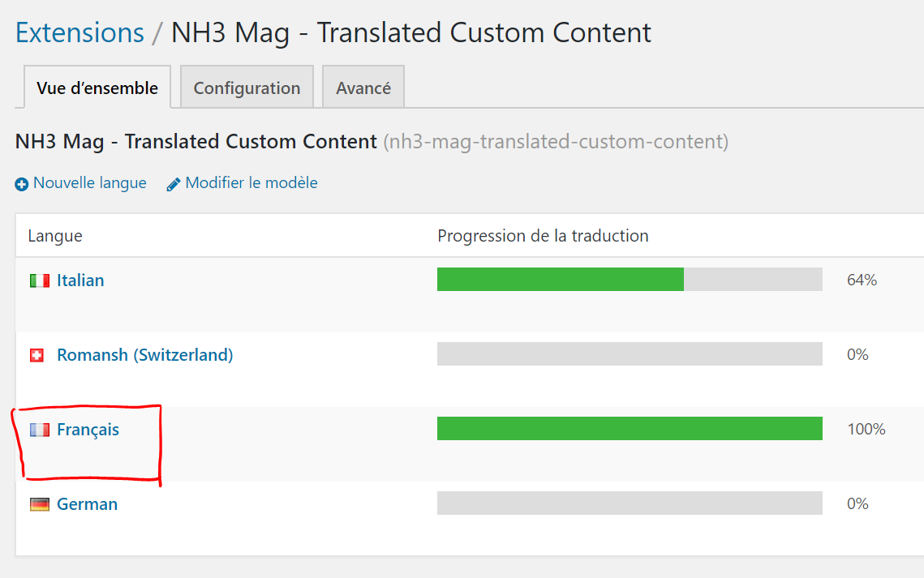The height and width of the screenshot is (578, 924).
Task: Click the pencil icon beside Modifier le modèle
Action: (174, 185)
